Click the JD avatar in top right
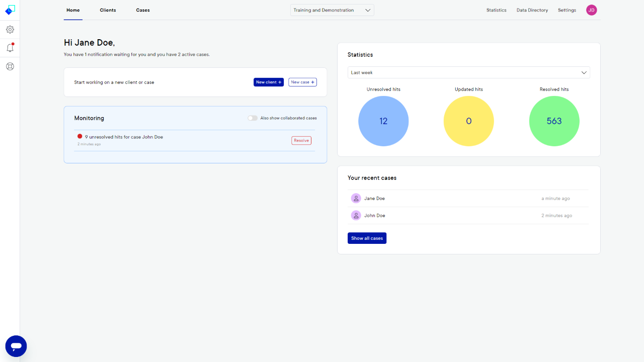Viewport: 644px width, 362px height. click(591, 10)
